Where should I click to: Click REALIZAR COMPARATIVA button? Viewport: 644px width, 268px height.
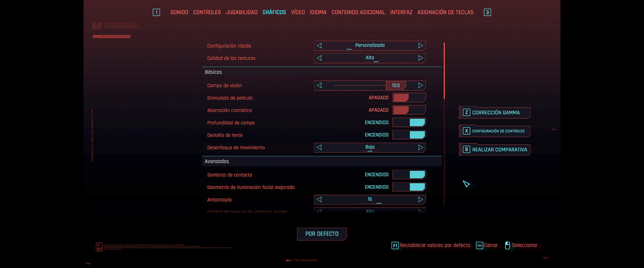point(496,149)
